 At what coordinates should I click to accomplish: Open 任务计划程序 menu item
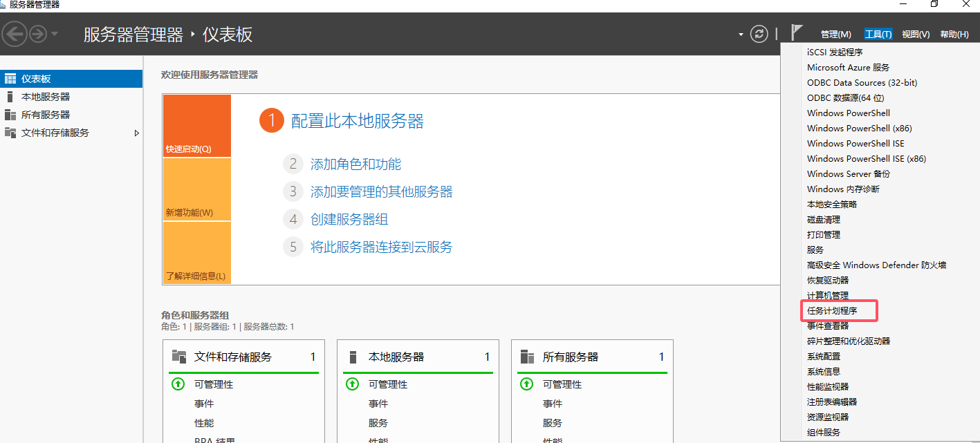pos(832,310)
